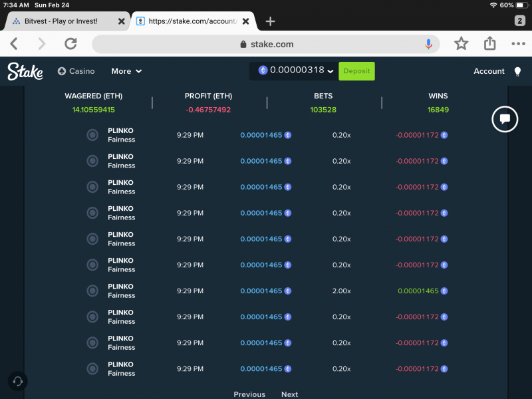Tap the stake.com address bar

pyautogui.click(x=265, y=44)
